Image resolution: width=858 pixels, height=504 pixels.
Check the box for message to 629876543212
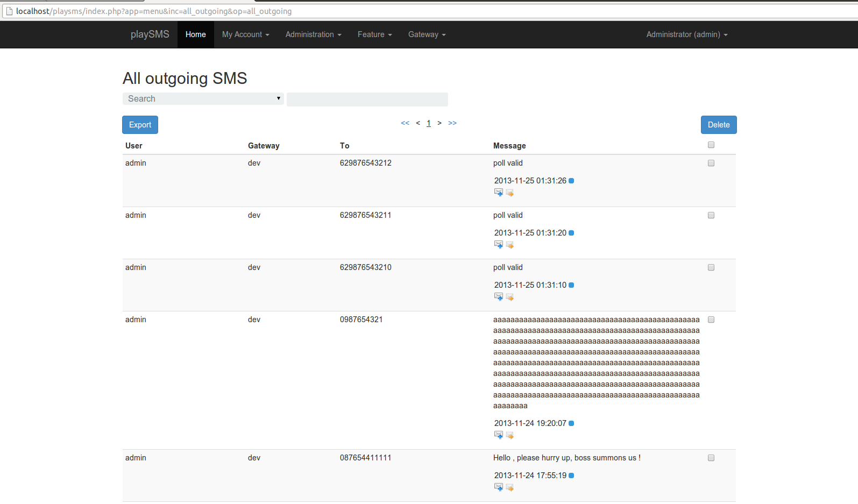point(711,163)
